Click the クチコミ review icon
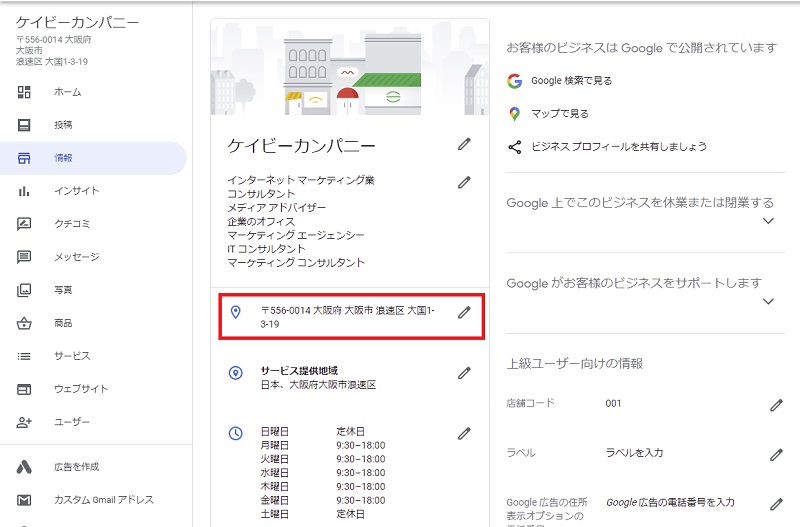The width and height of the screenshot is (800, 527). coord(24,224)
